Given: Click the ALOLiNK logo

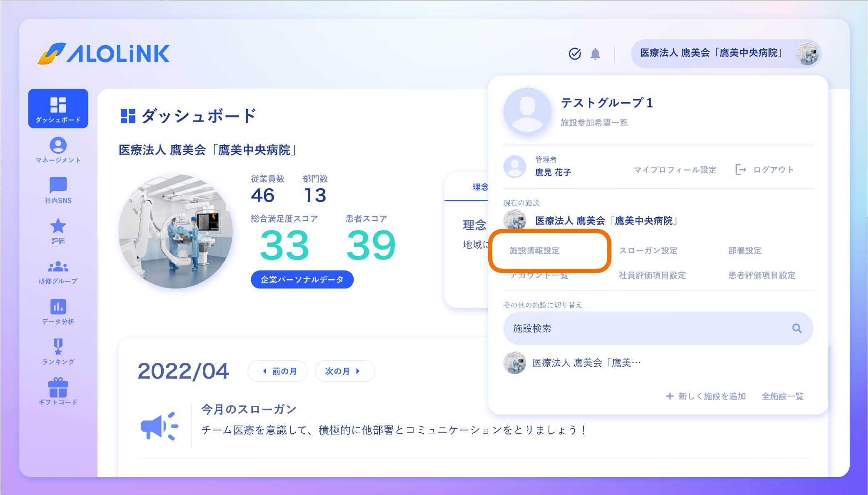Looking at the screenshot, I should (x=103, y=53).
